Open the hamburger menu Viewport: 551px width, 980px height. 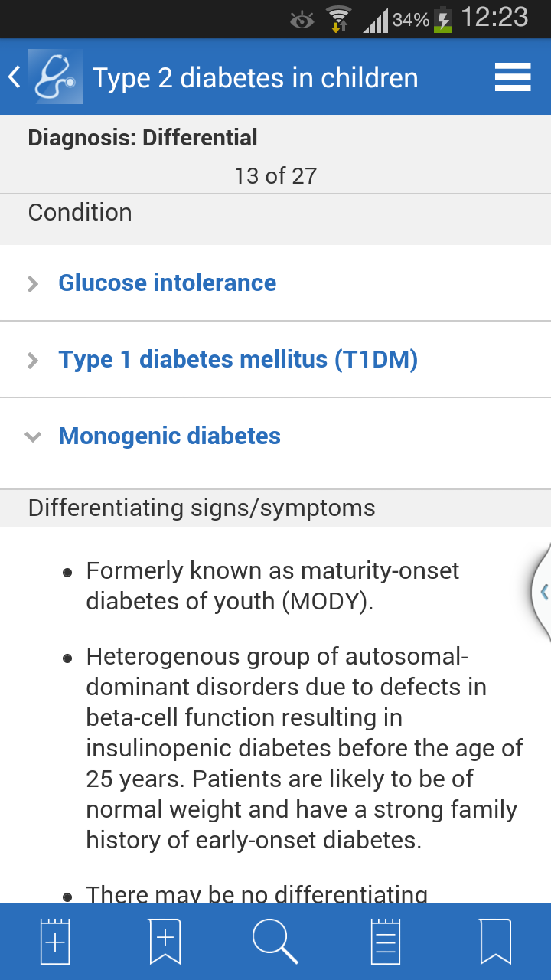(513, 77)
